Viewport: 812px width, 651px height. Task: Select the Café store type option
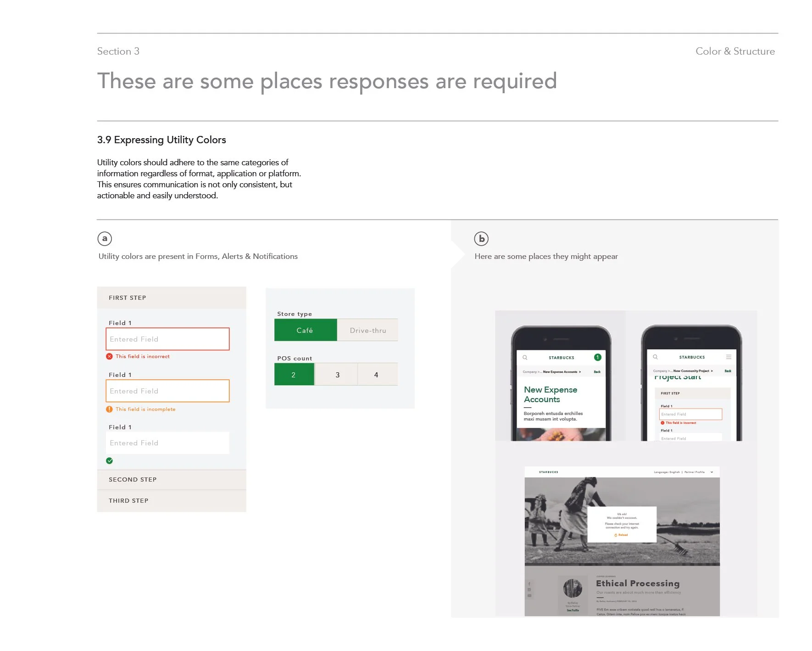point(306,330)
